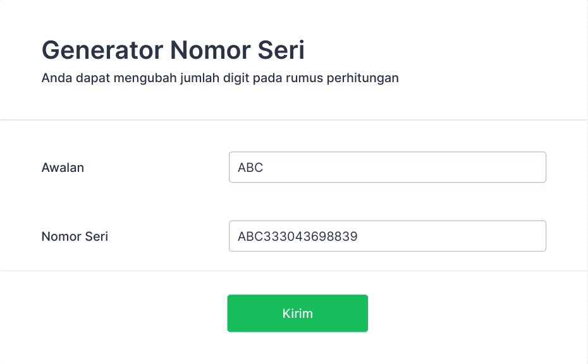Viewport: 588px width, 364px height.
Task: Submit the form with Kirim
Action: click(x=297, y=313)
